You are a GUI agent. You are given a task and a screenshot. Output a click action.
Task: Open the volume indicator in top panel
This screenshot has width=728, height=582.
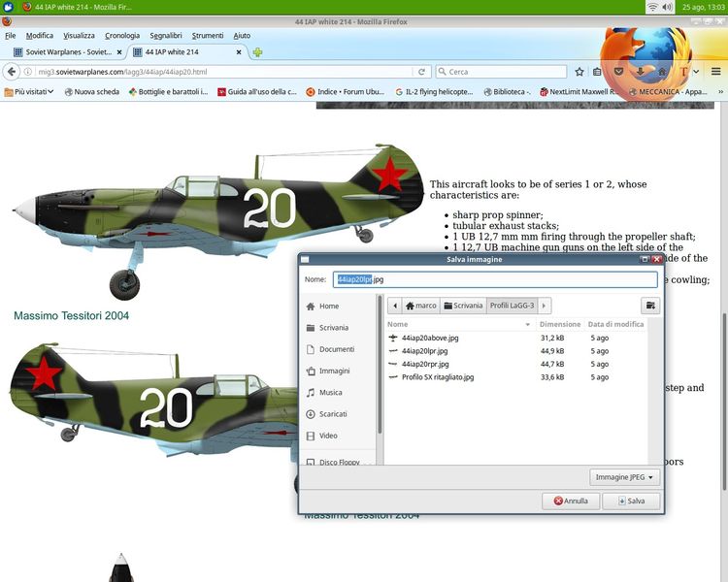click(667, 7)
